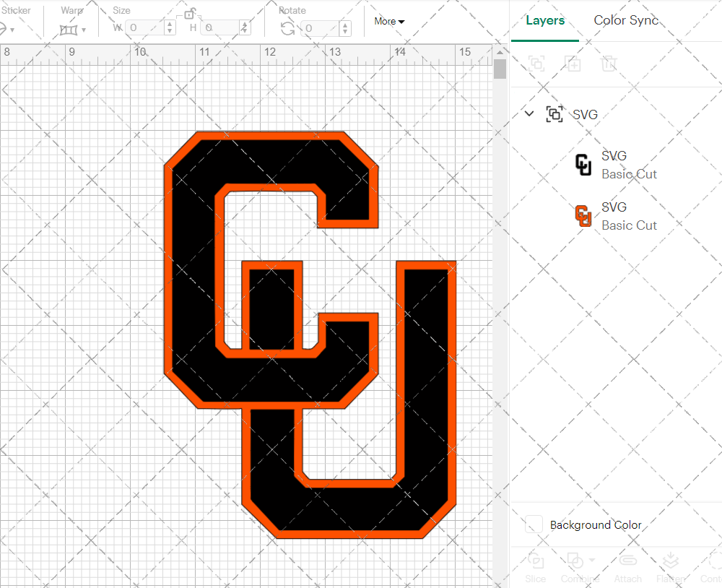
Task: Click the Group icon in the Layers panel
Action: (535, 64)
